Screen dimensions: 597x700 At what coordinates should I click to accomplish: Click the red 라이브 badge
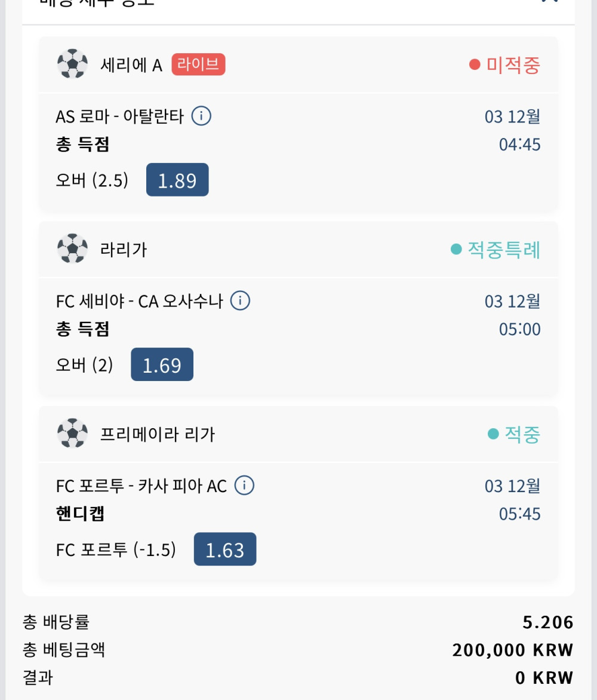(x=198, y=65)
